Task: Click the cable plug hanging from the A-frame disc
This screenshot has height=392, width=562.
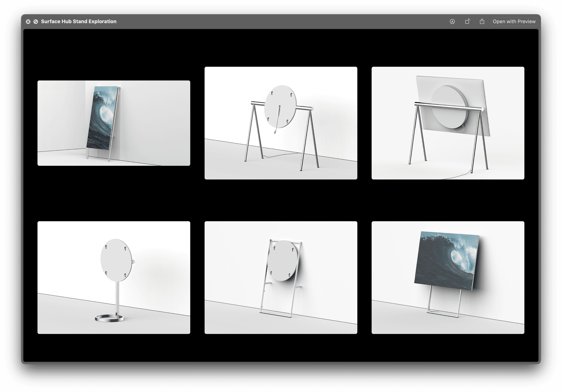Action: 275,132
